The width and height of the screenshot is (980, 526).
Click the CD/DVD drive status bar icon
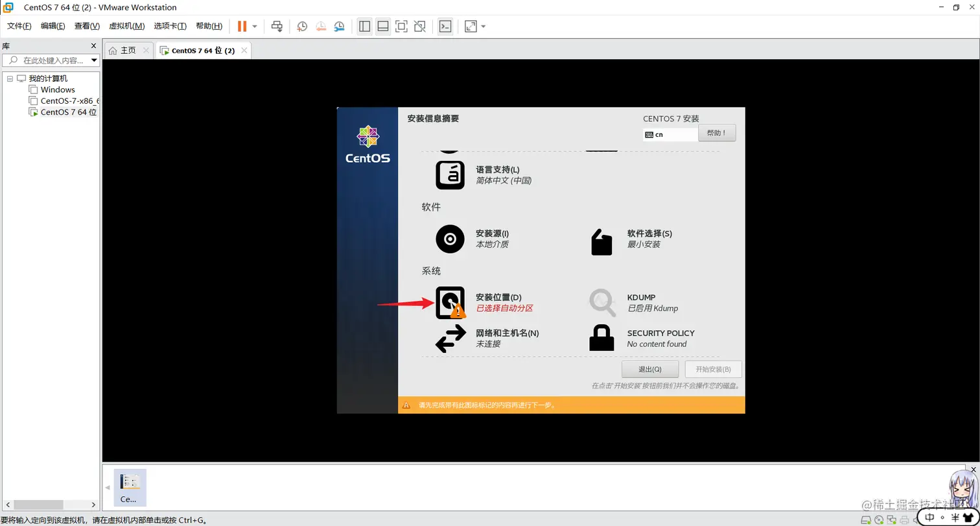pyautogui.click(x=878, y=520)
